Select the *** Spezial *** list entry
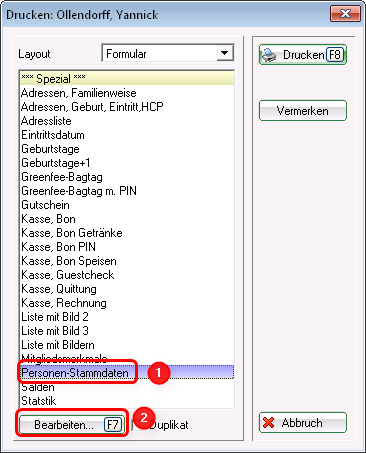 click(x=127, y=79)
